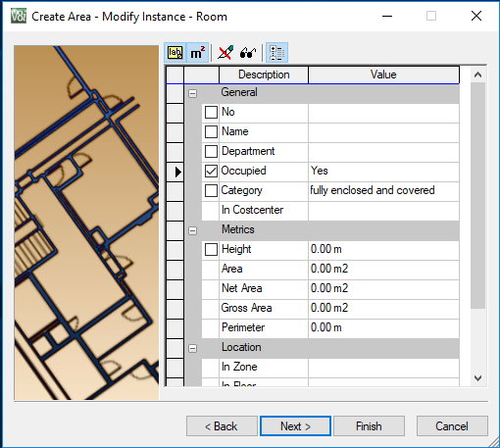The height and width of the screenshot is (448, 500).
Task: Go to previous step with Back
Action: point(222,426)
